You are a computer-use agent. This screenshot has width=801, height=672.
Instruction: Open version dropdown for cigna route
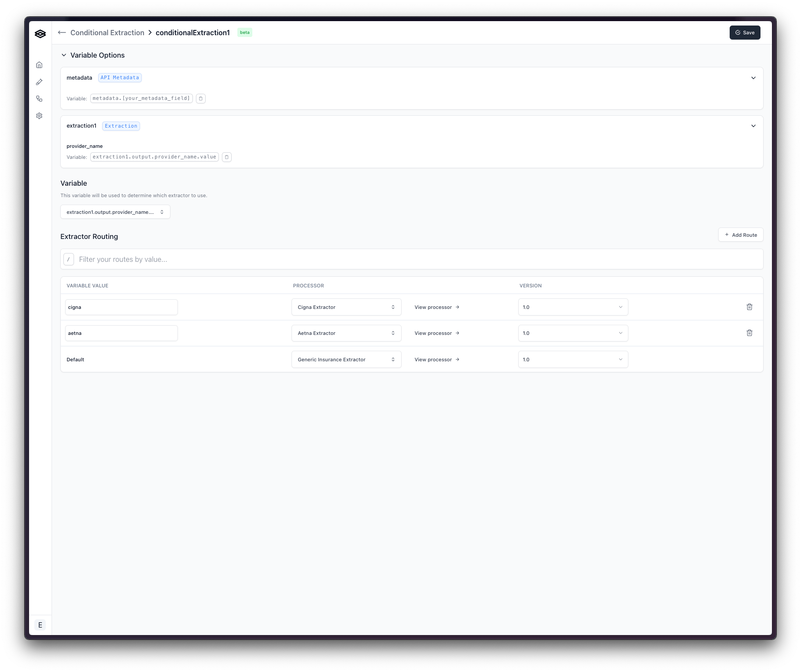(573, 307)
